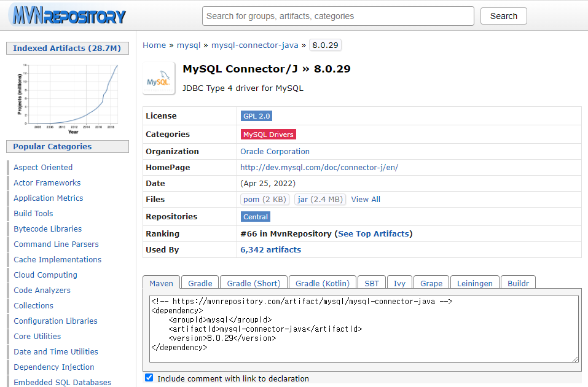Viewport: 588px width, 387px height.
Task: Open the Cache Implementations category
Action: [x=57, y=260]
